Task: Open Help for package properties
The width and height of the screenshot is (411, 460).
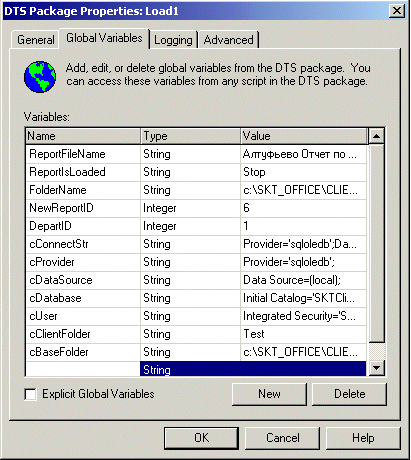Action: pos(363,438)
